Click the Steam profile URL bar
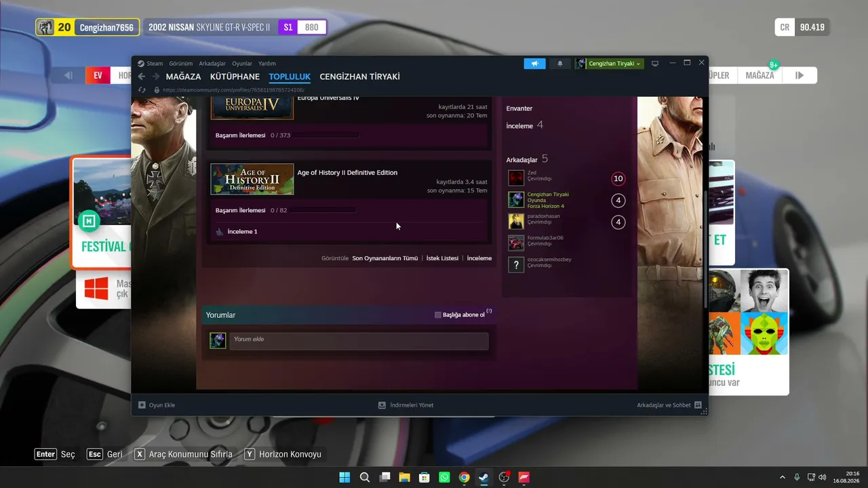This screenshot has height=488, width=868. tap(233, 89)
